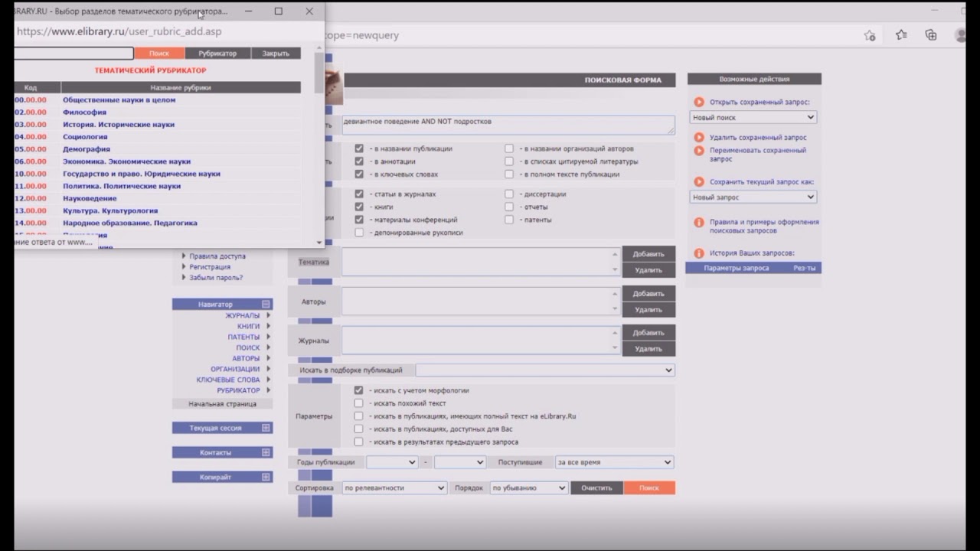
Task: Enable 'искать похожий текст' checkbox
Action: click(x=359, y=403)
